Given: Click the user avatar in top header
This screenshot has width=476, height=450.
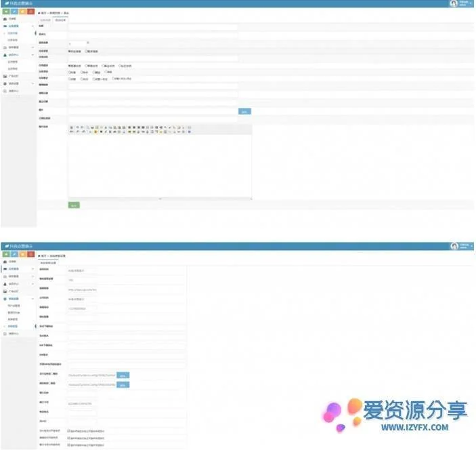Looking at the screenshot, I should tap(454, 3).
